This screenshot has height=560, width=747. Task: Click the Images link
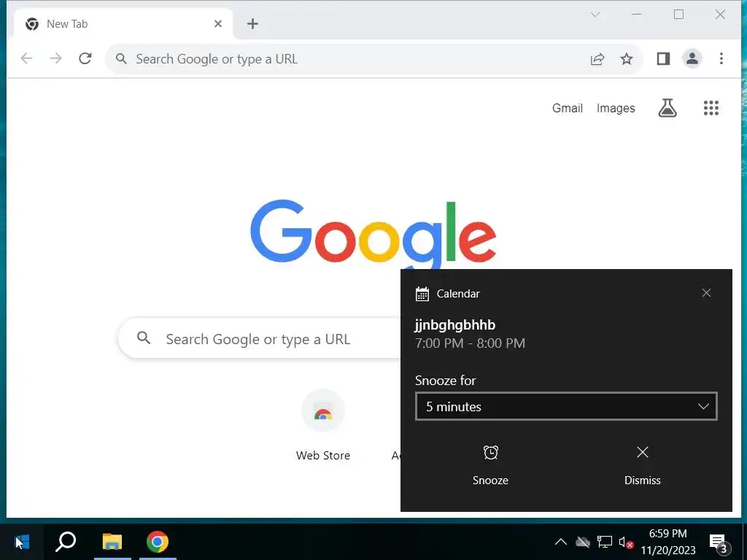click(x=616, y=108)
